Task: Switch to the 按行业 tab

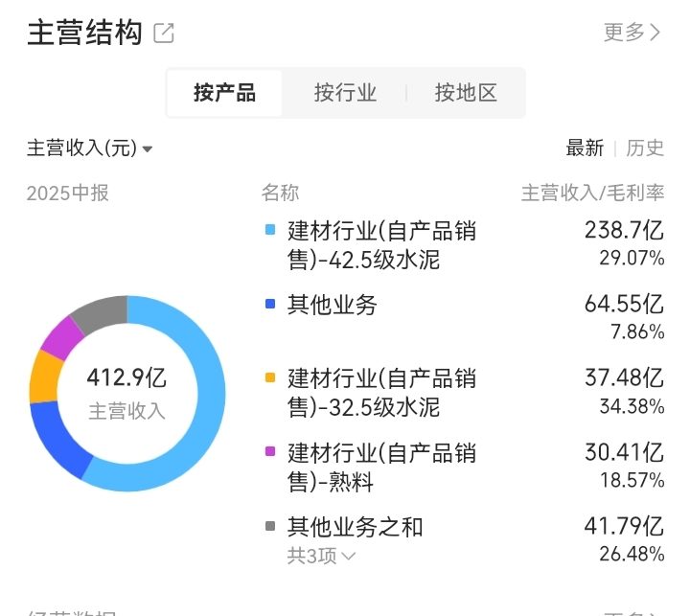Action: (x=345, y=93)
